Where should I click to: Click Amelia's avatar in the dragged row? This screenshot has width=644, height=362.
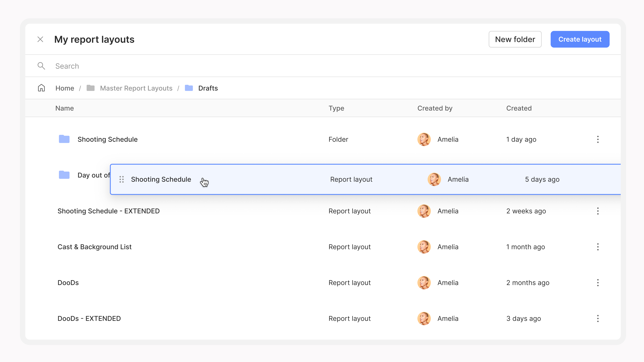pos(434,179)
